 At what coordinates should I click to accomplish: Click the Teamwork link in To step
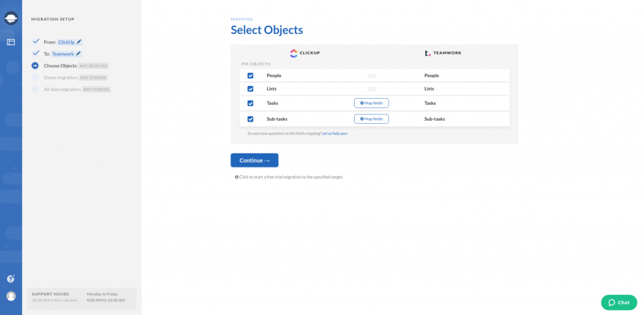click(x=63, y=54)
